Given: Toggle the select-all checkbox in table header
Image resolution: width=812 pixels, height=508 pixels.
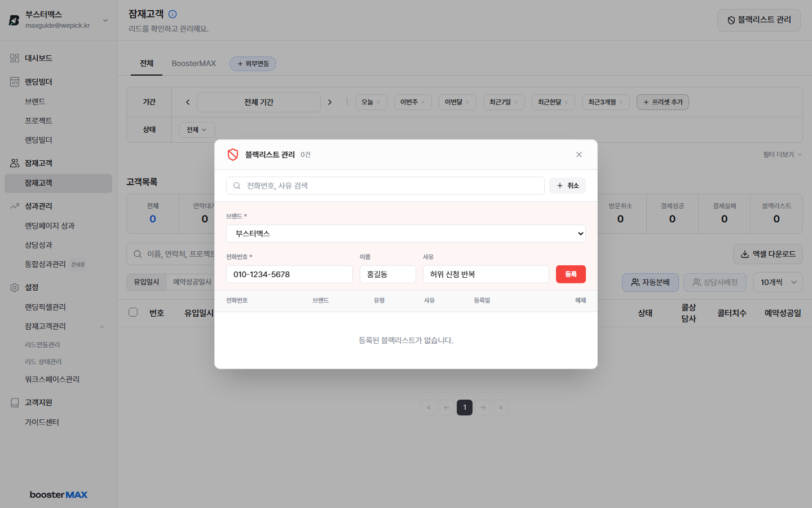Looking at the screenshot, I should tap(133, 312).
